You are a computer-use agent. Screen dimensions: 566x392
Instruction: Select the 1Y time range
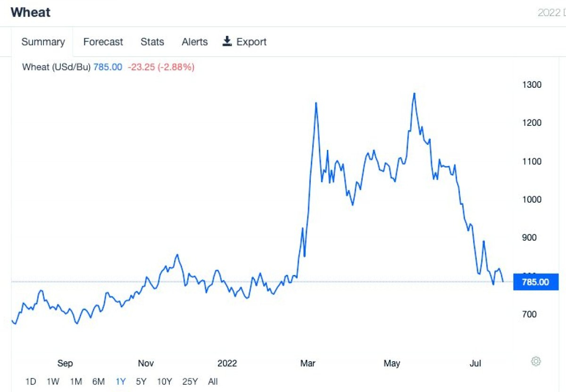click(x=121, y=382)
